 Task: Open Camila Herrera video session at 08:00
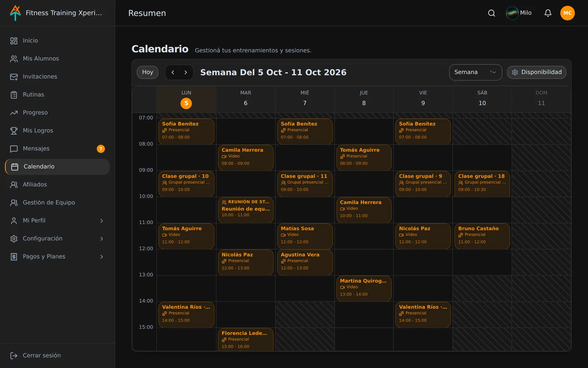245,158
